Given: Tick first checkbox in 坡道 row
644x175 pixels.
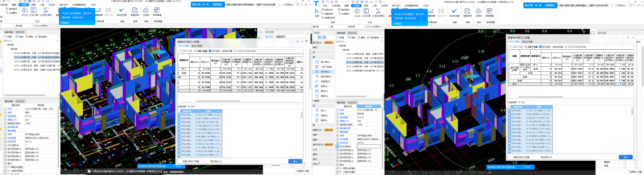Looking at the screenshot, I should coord(625,166).
